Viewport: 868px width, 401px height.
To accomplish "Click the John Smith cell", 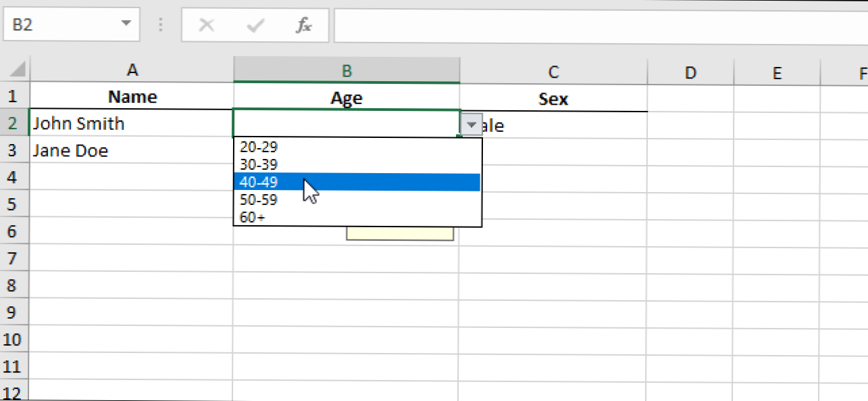I will click(x=132, y=124).
